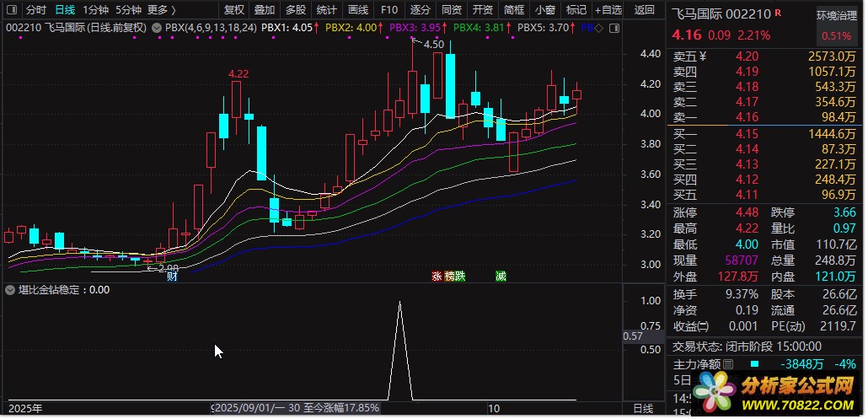Toggle 复权 price adjustment
Screen dimensions: 868x419
pyautogui.click(x=233, y=10)
